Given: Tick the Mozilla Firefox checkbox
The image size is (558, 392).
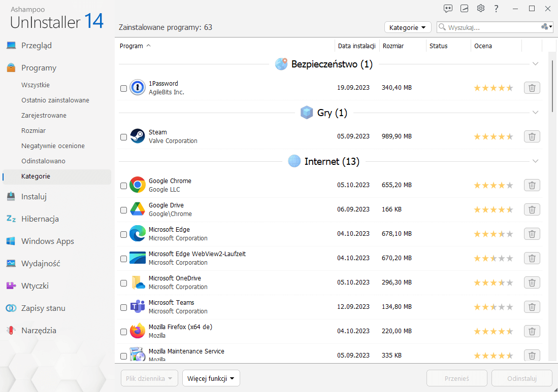Looking at the screenshot, I should pyautogui.click(x=123, y=332).
